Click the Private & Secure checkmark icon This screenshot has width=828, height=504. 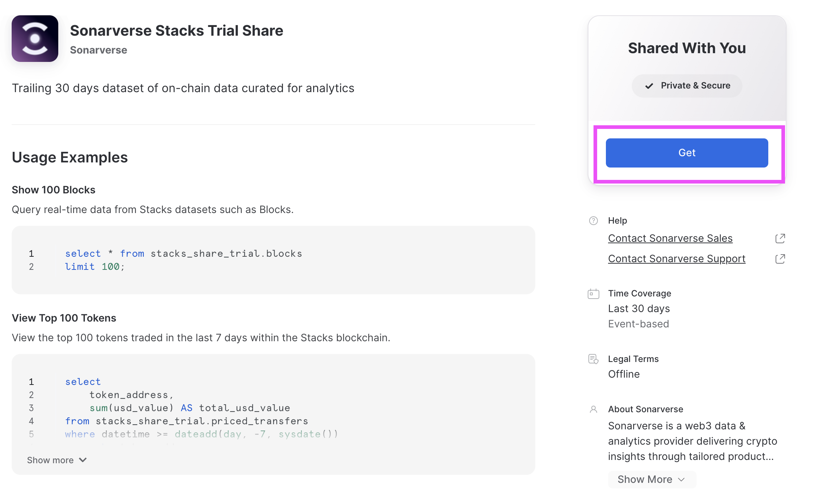coord(649,86)
